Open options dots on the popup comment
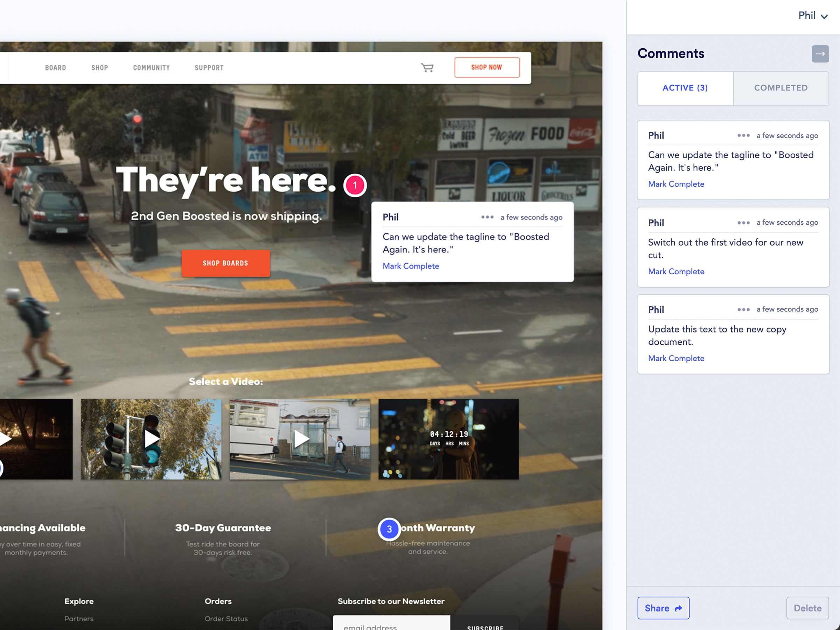 click(x=487, y=217)
